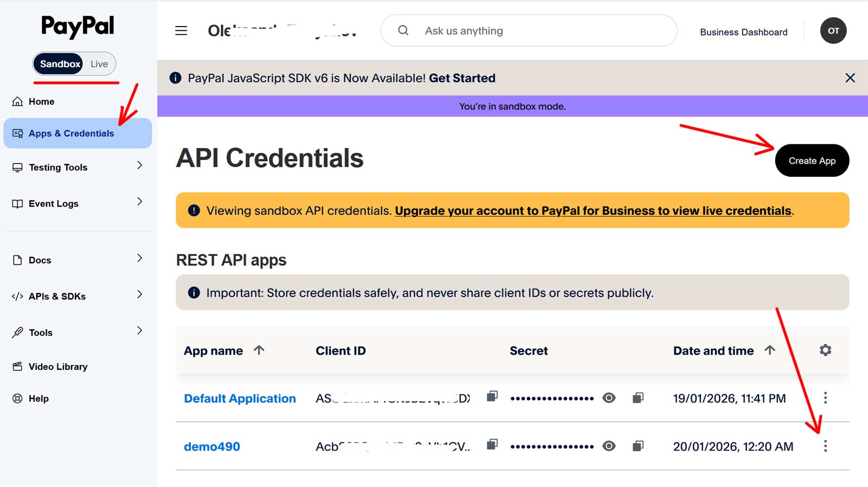
Task: Show the demo490 secret with eye icon
Action: pos(609,446)
